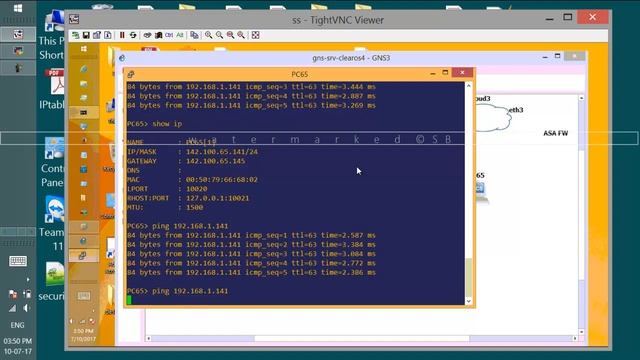The width and height of the screenshot is (640, 360).
Task: Send Ctrl+Esc via TightVNC toolbar
Action: click(x=158, y=35)
